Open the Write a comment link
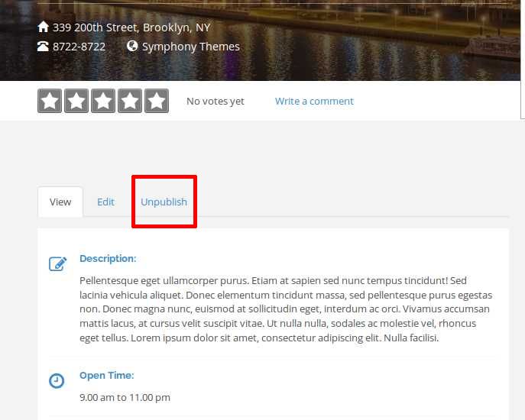 314,102
